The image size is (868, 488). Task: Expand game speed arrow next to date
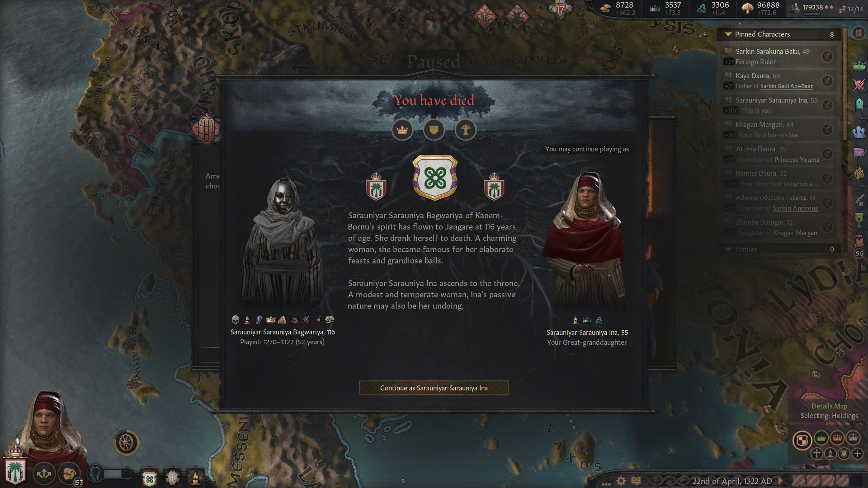780,481
